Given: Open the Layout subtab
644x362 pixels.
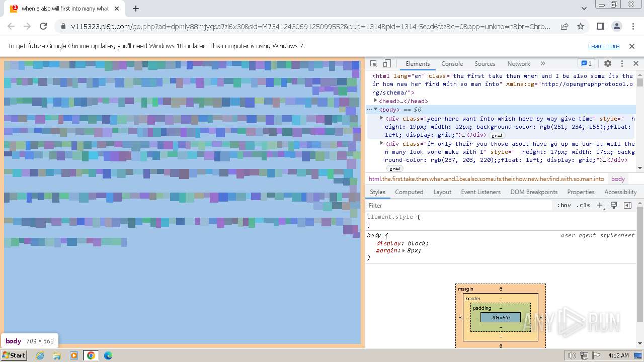Looking at the screenshot, I should click(x=442, y=192).
